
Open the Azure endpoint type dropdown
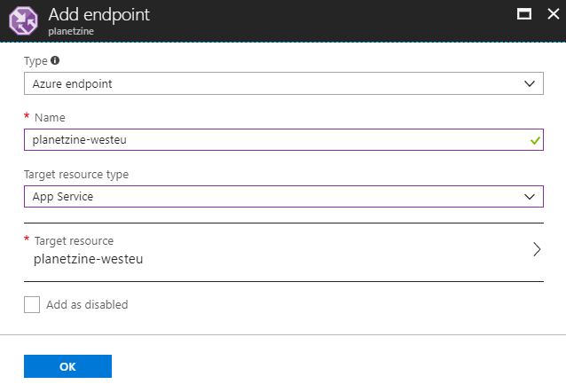pos(284,83)
